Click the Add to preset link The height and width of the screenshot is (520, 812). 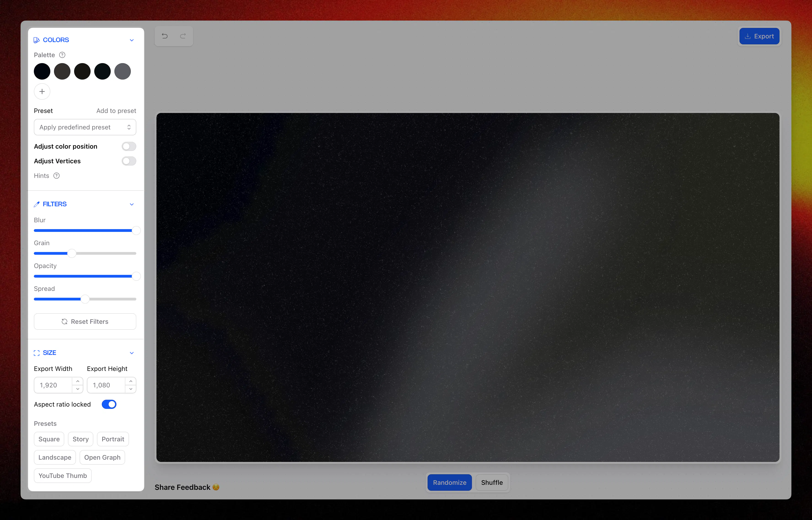pos(116,111)
